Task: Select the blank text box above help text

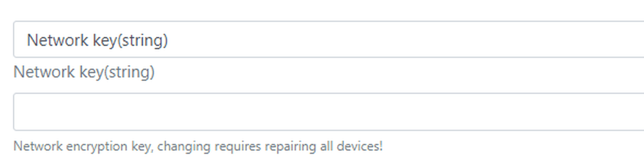Action: 329,112
